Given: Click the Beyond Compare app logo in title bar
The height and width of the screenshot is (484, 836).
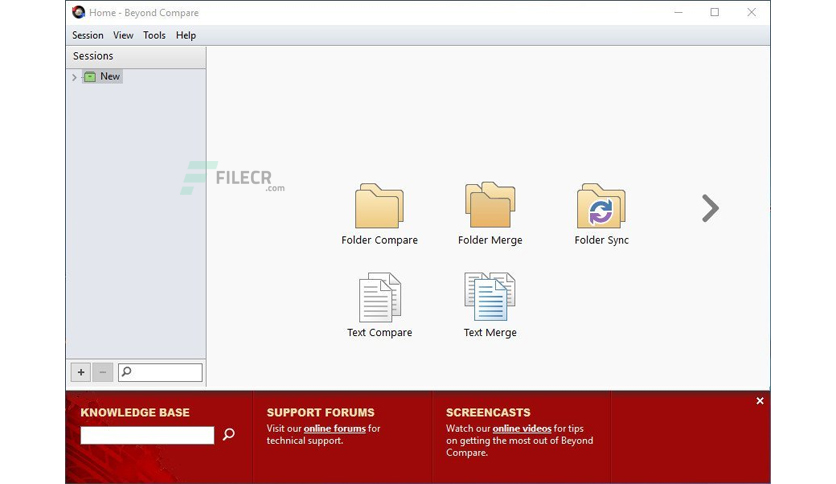Looking at the screenshot, I should [x=79, y=12].
